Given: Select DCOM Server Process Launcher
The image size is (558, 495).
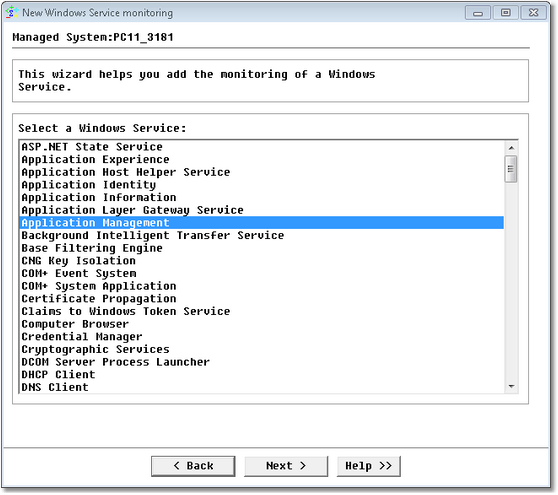Looking at the screenshot, I should (262, 362).
